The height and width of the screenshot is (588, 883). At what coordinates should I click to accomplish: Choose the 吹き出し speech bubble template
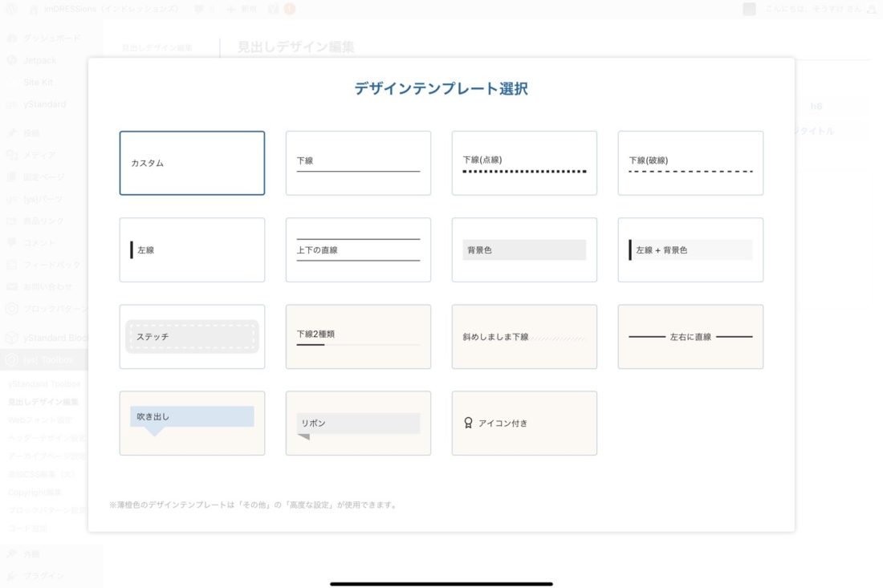click(x=192, y=423)
